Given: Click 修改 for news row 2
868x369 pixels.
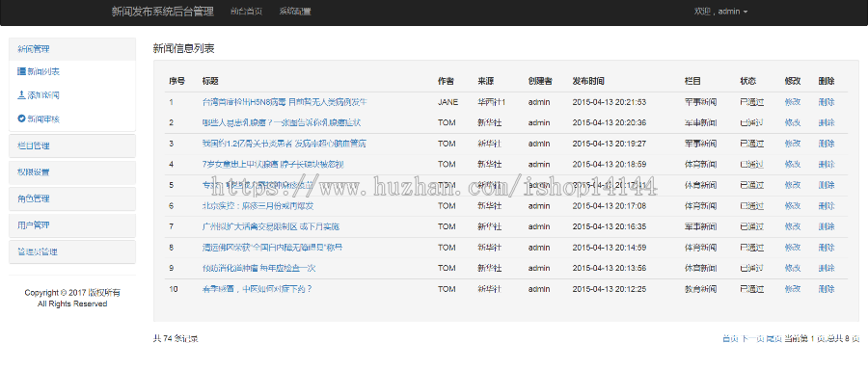Looking at the screenshot, I should [793, 122].
